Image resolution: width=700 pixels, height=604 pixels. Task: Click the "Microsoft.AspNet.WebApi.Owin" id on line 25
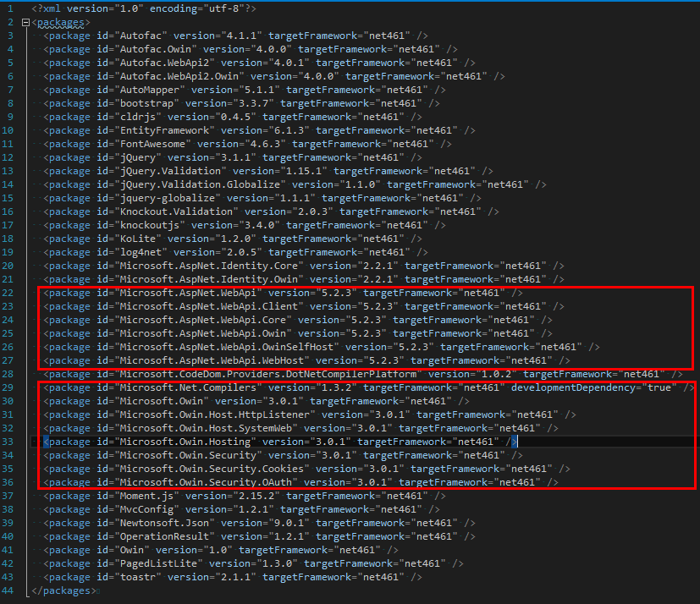[203, 333]
